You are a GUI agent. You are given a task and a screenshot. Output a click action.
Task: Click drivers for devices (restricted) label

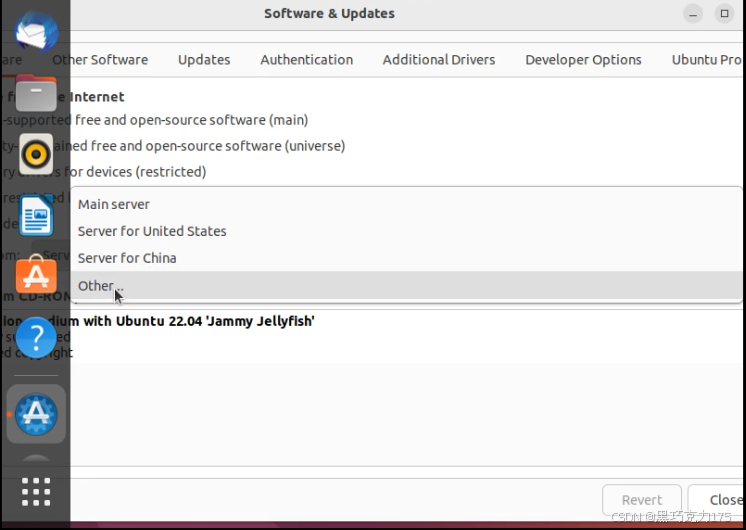tap(104, 171)
